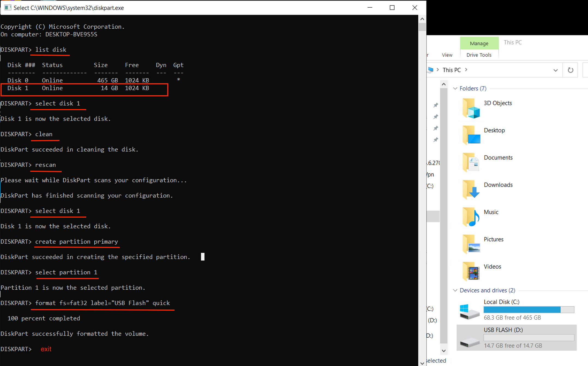
Task: Click the navigation pane scroll up arrow
Action: point(444,84)
